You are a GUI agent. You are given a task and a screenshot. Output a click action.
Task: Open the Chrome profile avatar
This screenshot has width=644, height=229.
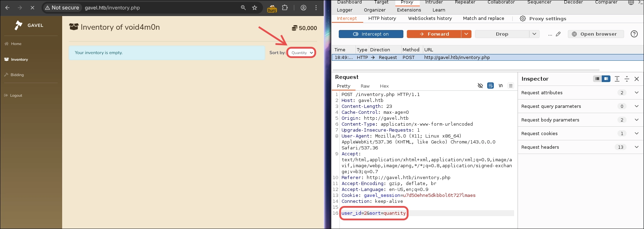coord(303,7)
